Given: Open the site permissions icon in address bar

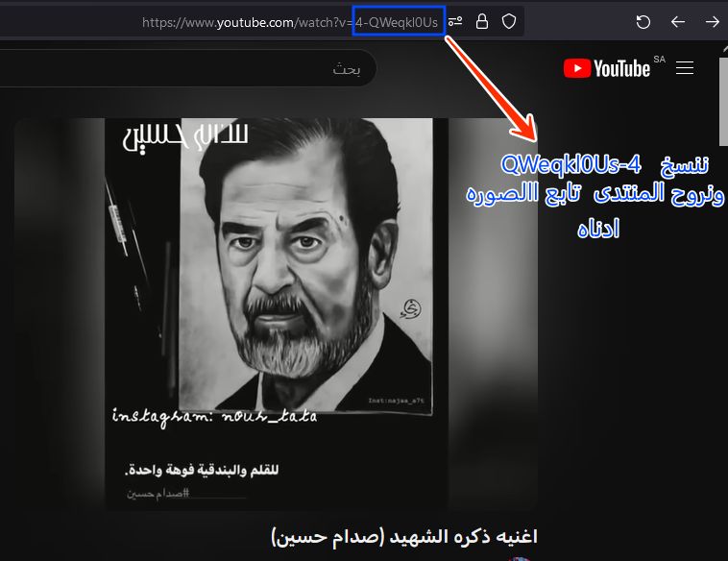Looking at the screenshot, I should click(x=455, y=21).
